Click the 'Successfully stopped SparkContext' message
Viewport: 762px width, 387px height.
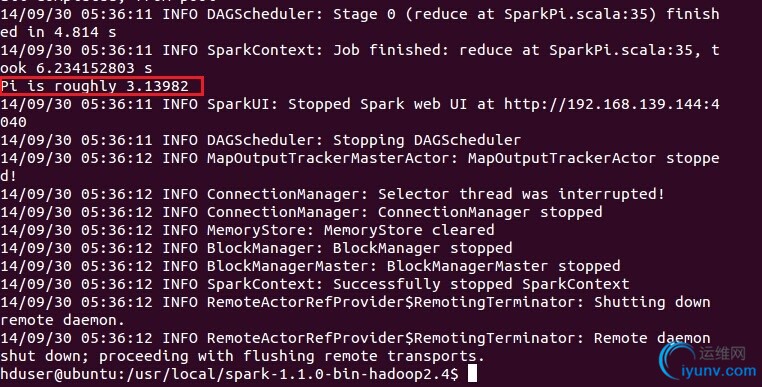coord(481,284)
